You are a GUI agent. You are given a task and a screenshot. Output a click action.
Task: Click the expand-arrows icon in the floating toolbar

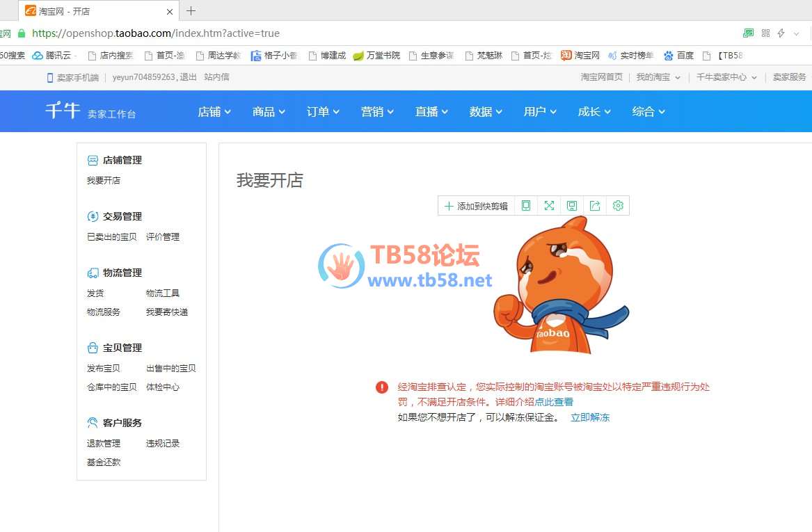click(549, 205)
